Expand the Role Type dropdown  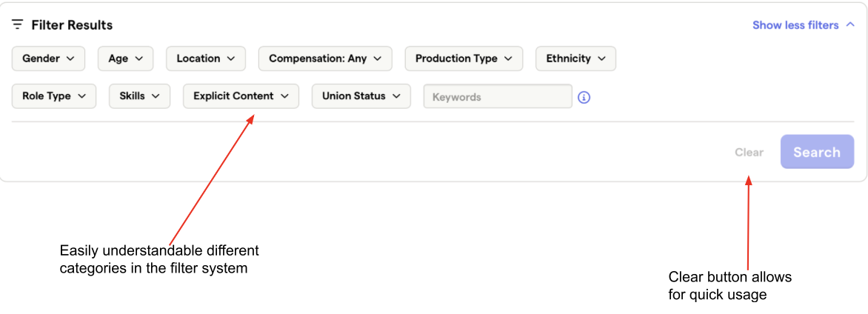pyautogui.click(x=54, y=96)
